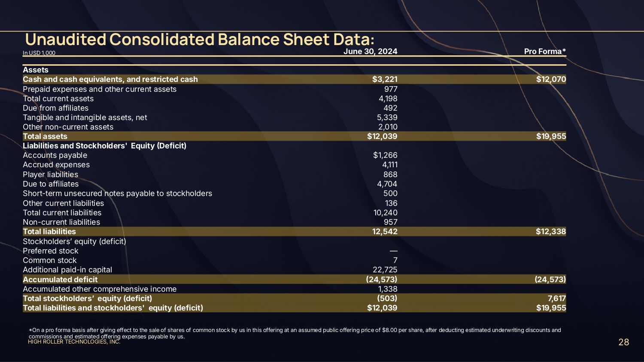This screenshot has width=644, height=362.
Task: Click the $12,338 pro forma total liabilities value
Action: pos(551,232)
